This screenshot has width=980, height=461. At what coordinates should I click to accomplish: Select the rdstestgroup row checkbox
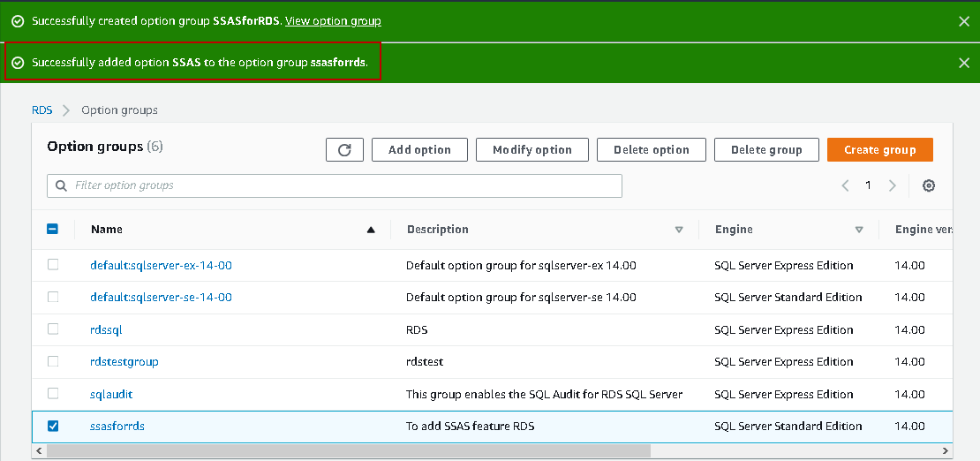53,361
